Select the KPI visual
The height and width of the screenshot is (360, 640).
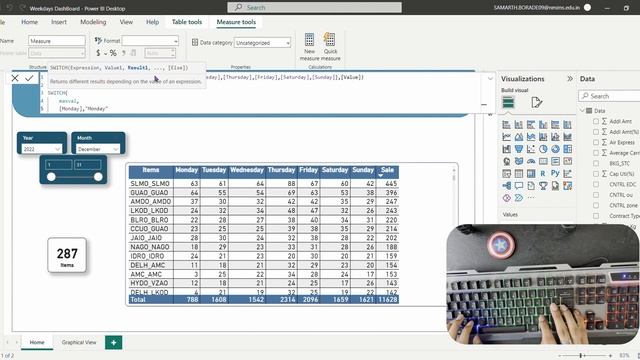[568, 162]
